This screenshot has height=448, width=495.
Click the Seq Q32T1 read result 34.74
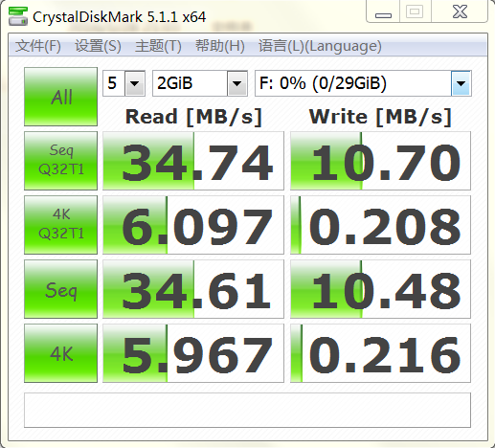(193, 161)
